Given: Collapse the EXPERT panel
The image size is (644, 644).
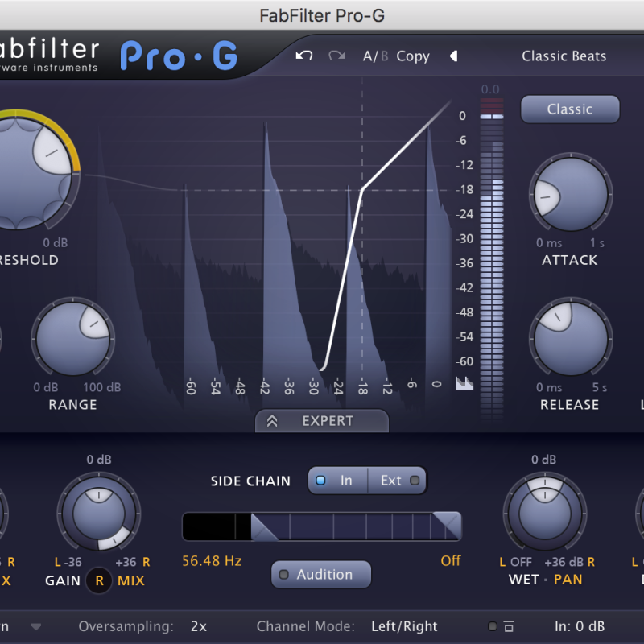Looking at the screenshot, I should (x=322, y=421).
